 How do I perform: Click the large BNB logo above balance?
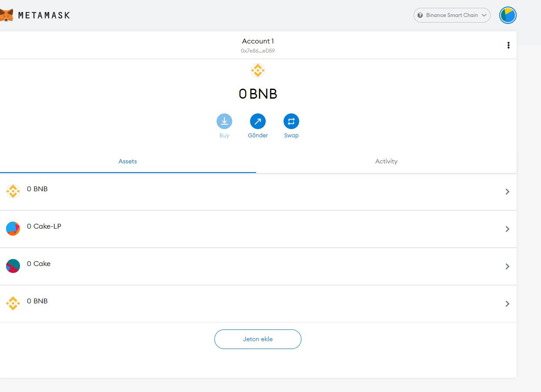(258, 70)
